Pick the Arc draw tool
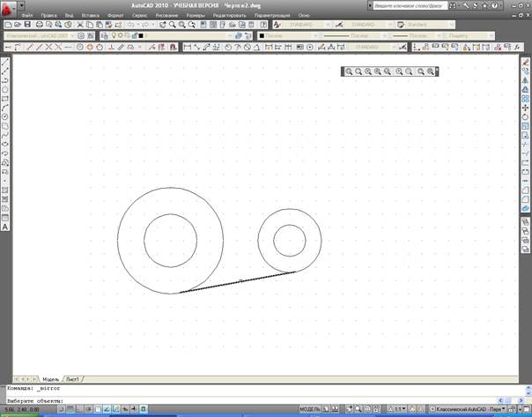Image resolution: width=532 pixels, height=417 pixels. tap(5, 108)
